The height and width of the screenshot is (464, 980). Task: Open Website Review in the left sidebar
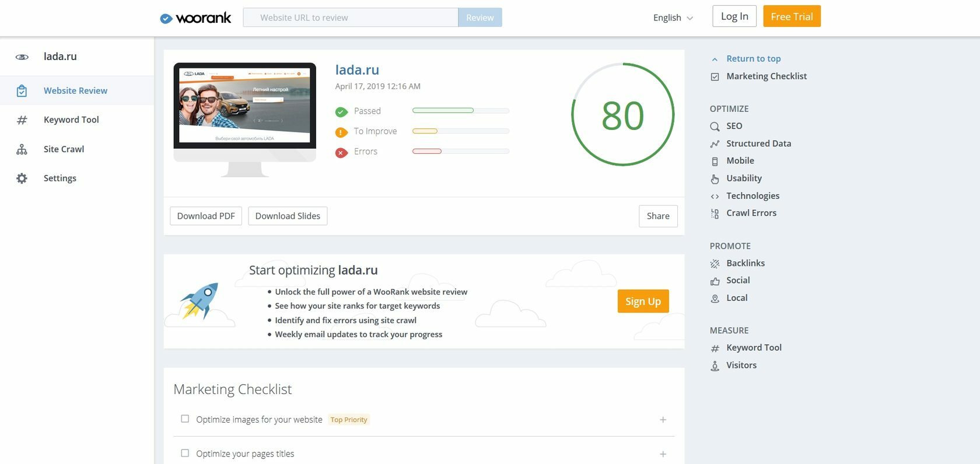(x=77, y=91)
